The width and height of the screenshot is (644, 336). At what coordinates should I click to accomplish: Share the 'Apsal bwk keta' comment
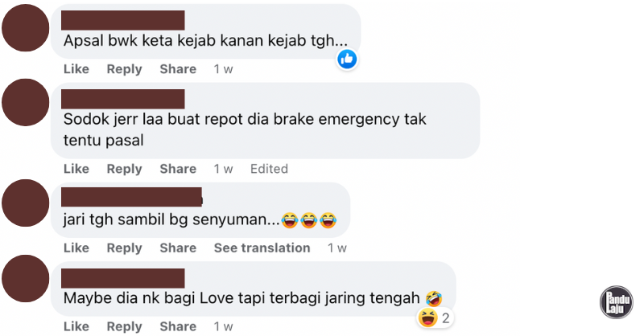178,69
